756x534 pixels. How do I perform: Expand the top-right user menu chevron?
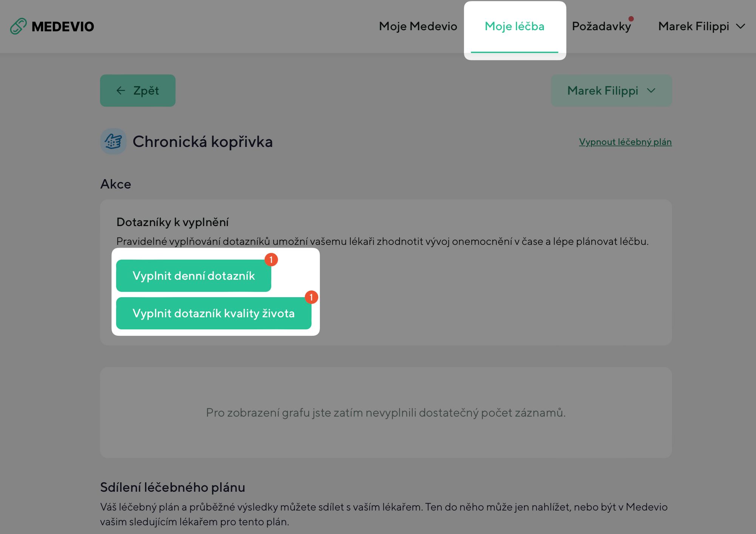tap(741, 26)
